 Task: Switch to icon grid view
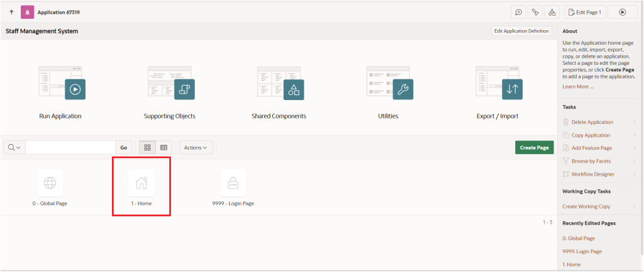point(147,147)
